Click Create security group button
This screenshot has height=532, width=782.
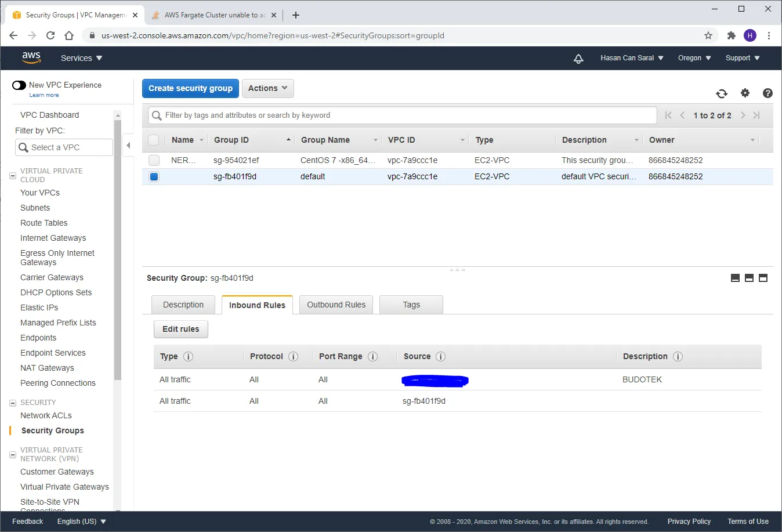190,88
